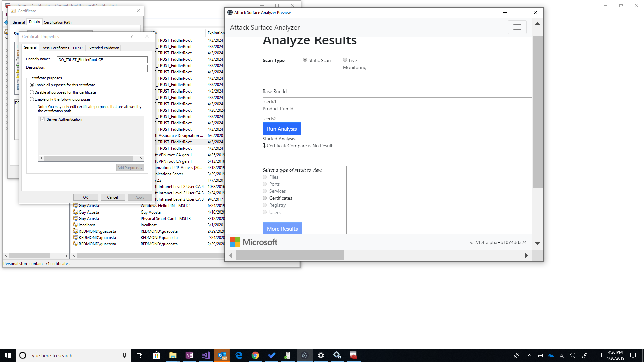644x362 pixels.
Task: Open the Details tab in Certificate dialog
Action: click(x=34, y=22)
